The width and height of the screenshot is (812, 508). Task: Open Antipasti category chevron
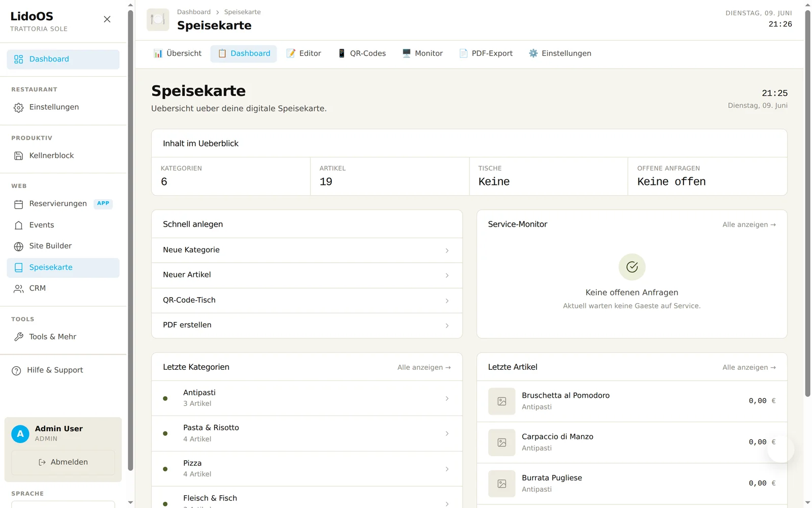447,399
